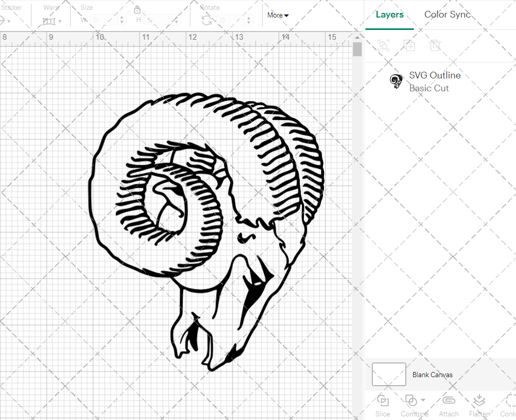Image resolution: width=516 pixels, height=420 pixels.
Task: Click the Blank Canvas swatch
Action: pyautogui.click(x=389, y=374)
